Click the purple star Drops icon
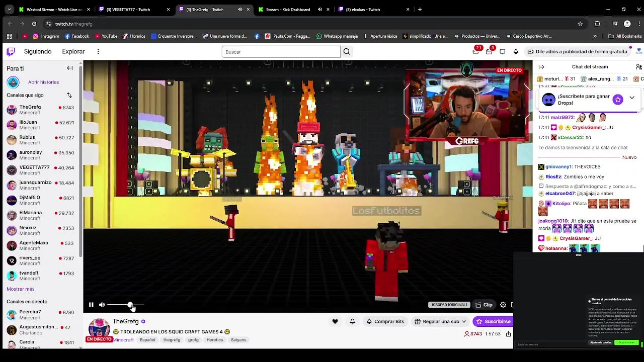 pos(617,99)
